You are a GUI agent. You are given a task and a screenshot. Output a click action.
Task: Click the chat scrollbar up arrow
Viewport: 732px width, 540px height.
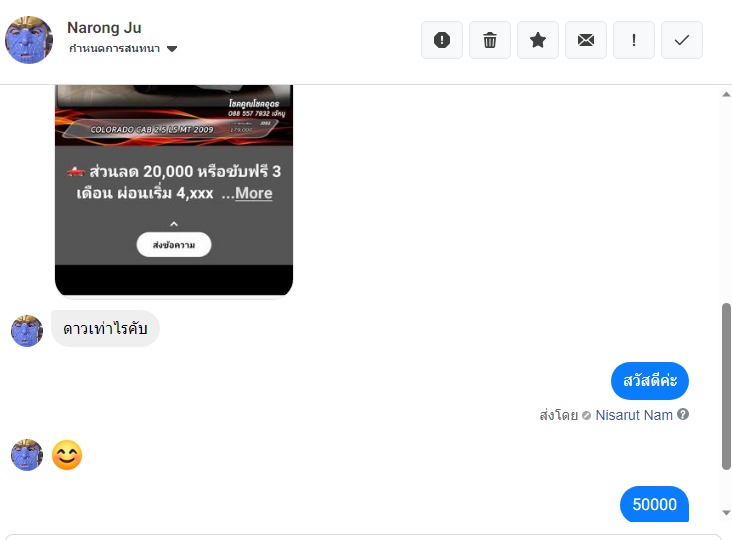coord(726,94)
